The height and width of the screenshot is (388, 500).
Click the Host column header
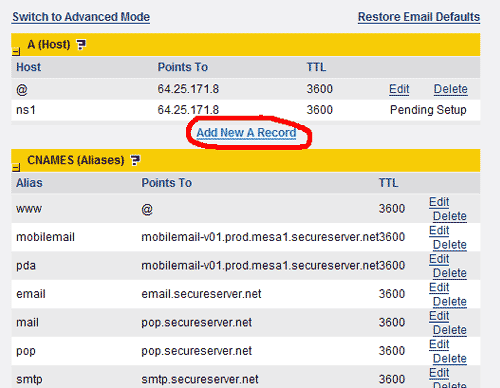(x=29, y=67)
